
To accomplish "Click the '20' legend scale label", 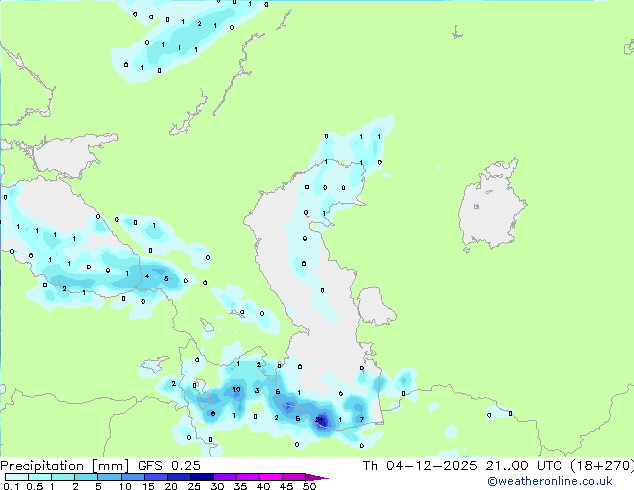I will coord(171,486).
